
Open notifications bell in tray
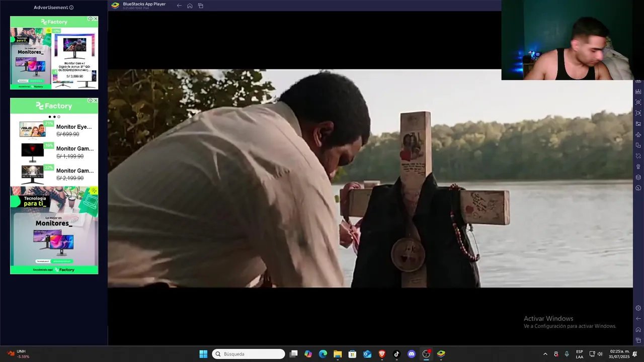click(x=635, y=354)
